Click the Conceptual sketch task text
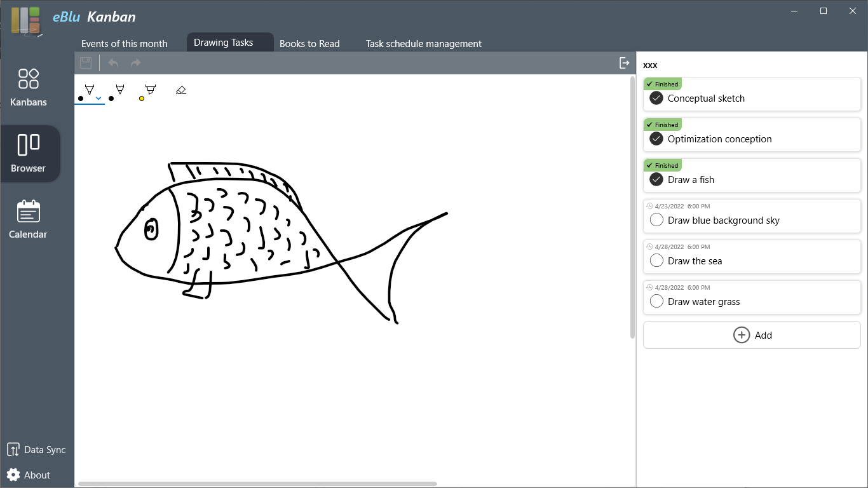This screenshot has width=868, height=488. coord(706,98)
